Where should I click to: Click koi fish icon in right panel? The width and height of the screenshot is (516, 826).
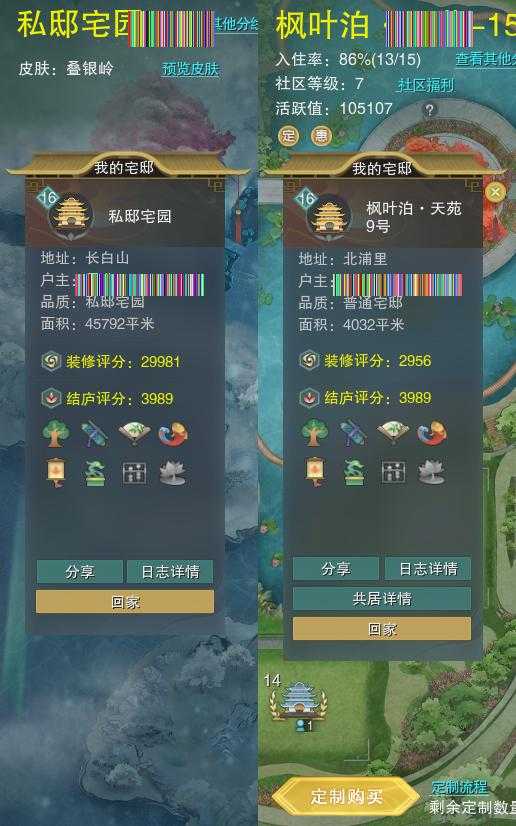[x=432, y=433]
